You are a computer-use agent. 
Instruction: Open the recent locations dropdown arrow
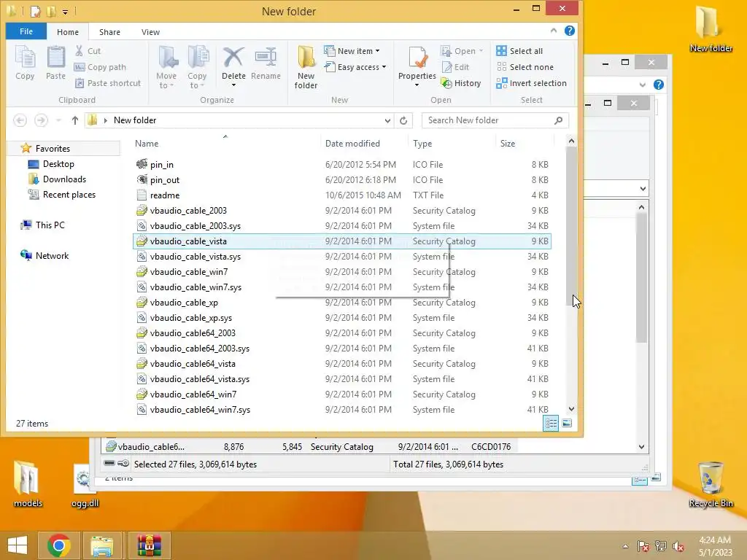pyautogui.click(x=58, y=120)
